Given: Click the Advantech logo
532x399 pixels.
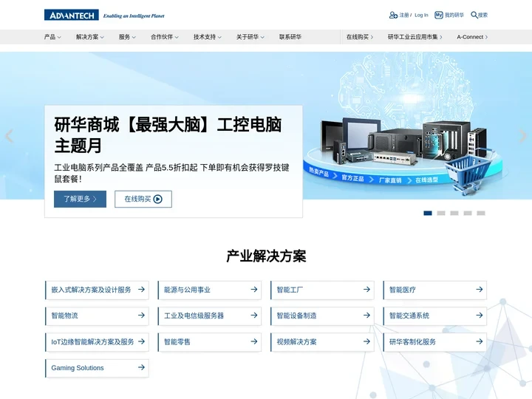Looking at the screenshot, I should tap(71, 15).
